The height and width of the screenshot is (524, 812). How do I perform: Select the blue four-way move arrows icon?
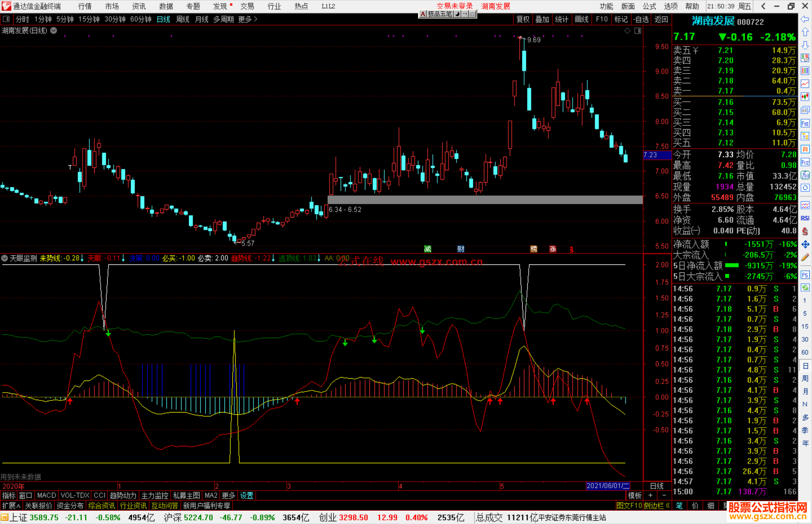[805, 245]
